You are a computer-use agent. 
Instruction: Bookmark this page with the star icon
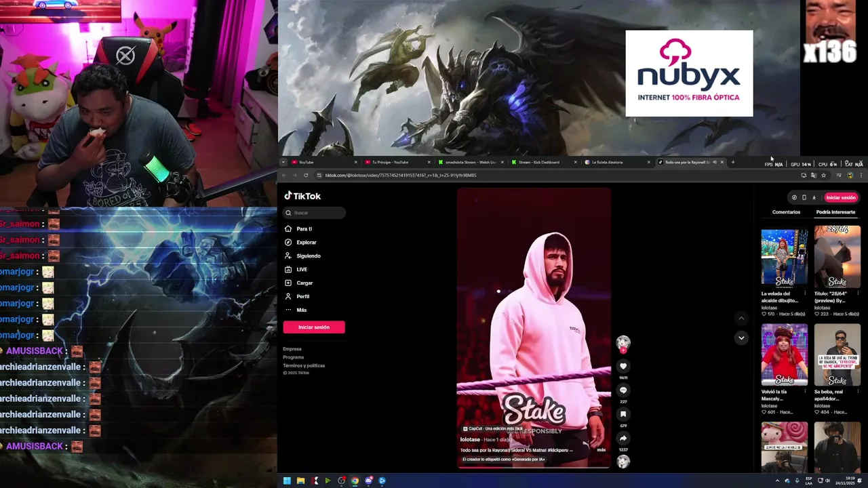click(x=823, y=176)
